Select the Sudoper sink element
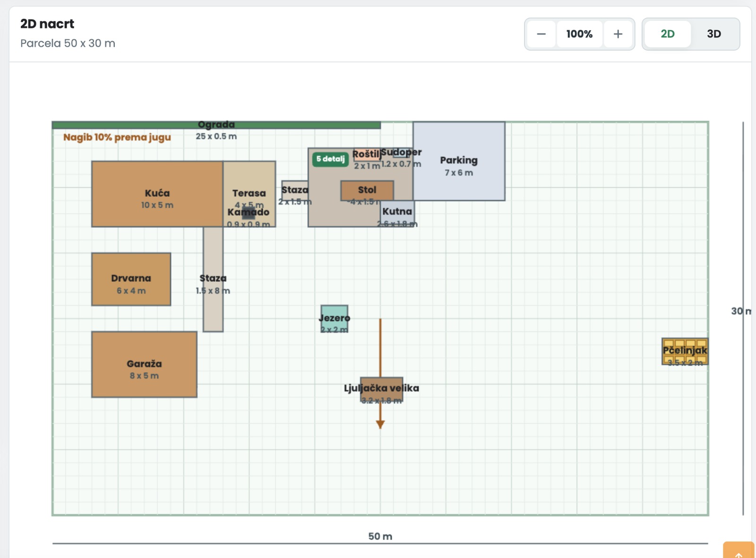The width and height of the screenshot is (756, 558). [x=401, y=152]
